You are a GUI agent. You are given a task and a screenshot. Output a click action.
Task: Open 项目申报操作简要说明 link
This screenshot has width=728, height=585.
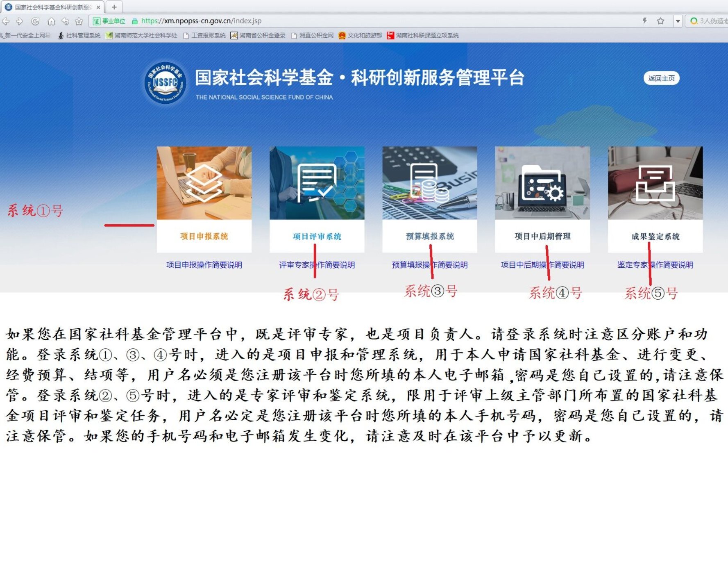[204, 265]
